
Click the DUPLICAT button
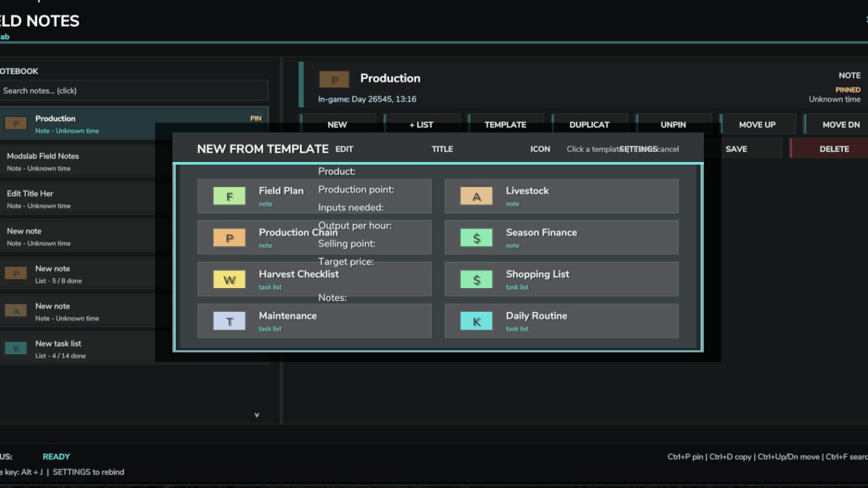coord(589,125)
